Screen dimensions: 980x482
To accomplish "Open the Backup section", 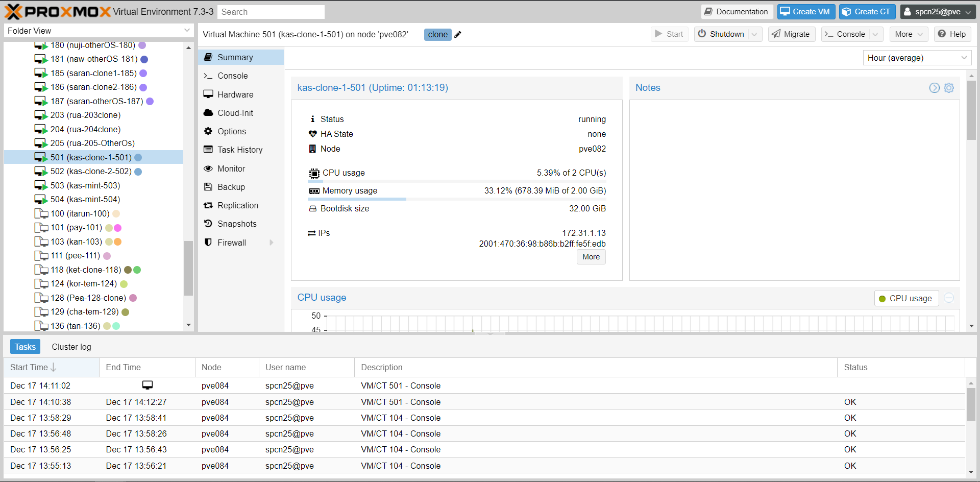I will coord(231,186).
